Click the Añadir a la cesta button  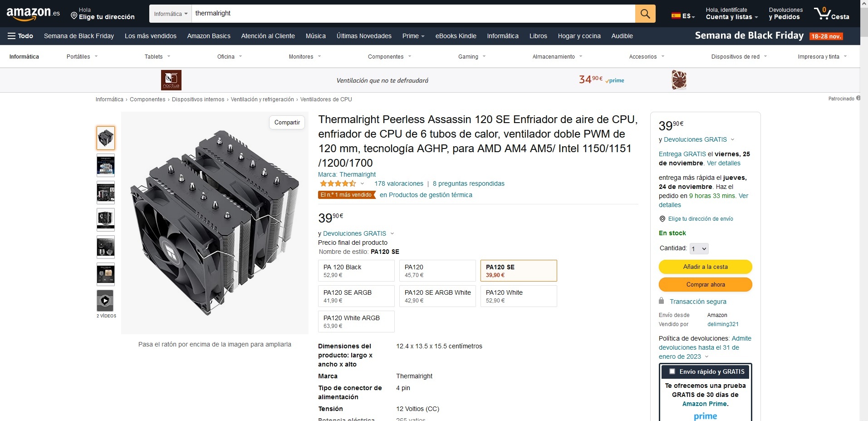click(705, 267)
